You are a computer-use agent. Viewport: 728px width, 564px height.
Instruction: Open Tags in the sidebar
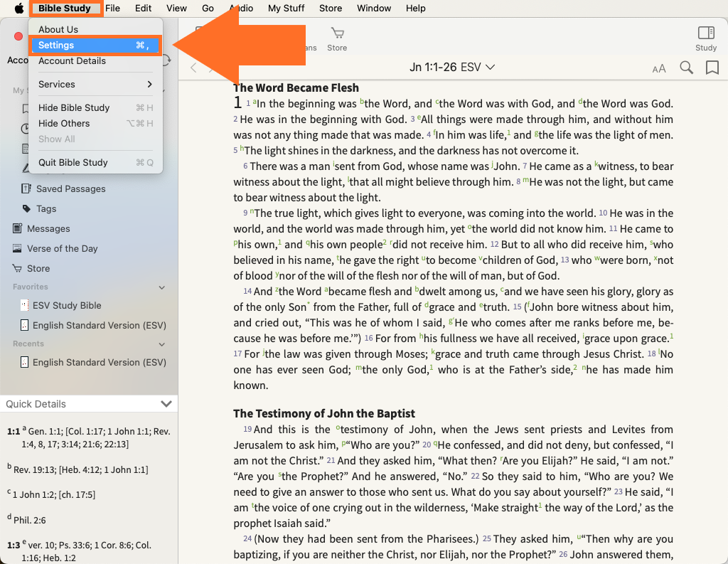click(46, 208)
